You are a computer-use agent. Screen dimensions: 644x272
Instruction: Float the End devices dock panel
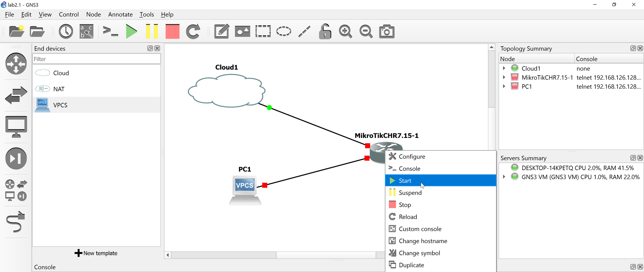(150, 48)
